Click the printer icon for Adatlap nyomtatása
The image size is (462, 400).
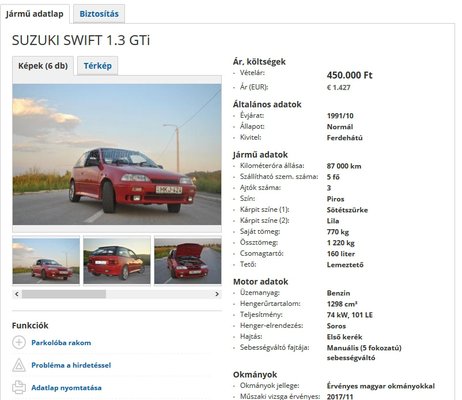coord(19,387)
